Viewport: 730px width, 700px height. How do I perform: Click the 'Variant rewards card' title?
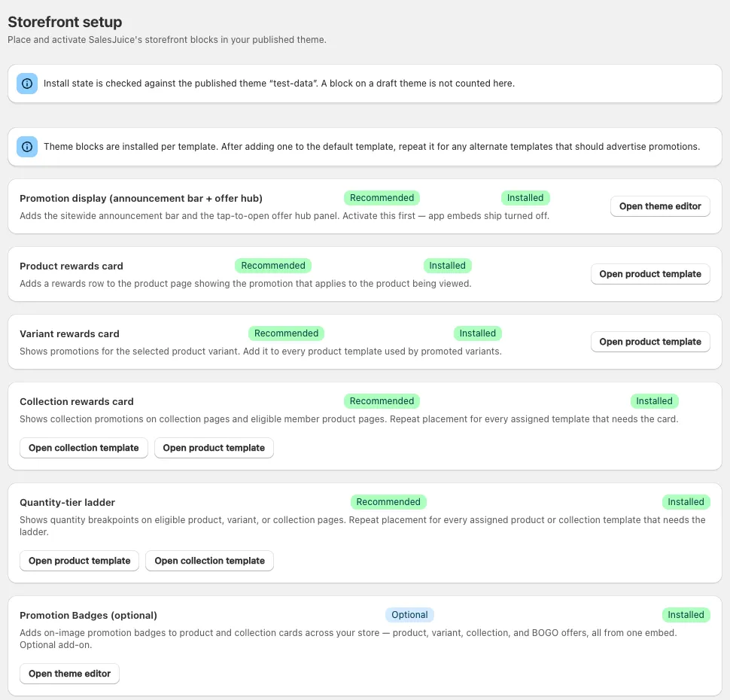click(69, 334)
